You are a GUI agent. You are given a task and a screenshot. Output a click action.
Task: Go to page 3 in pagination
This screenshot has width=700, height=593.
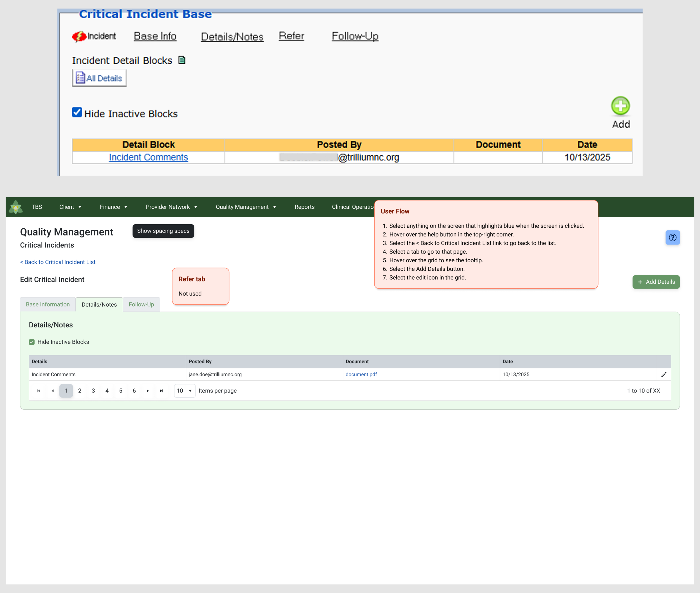(94, 391)
